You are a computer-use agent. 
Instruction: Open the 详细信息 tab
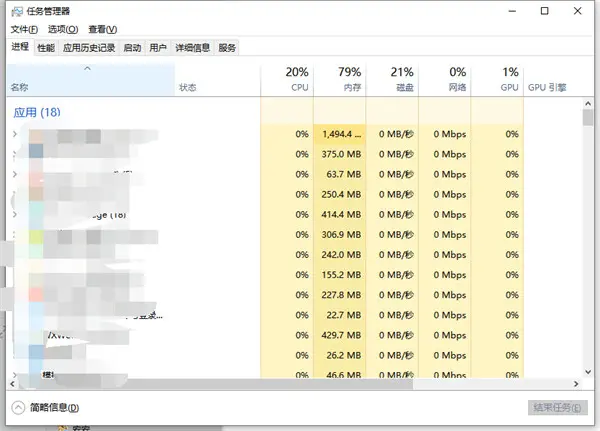pyautogui.click(x=192, y=47)
